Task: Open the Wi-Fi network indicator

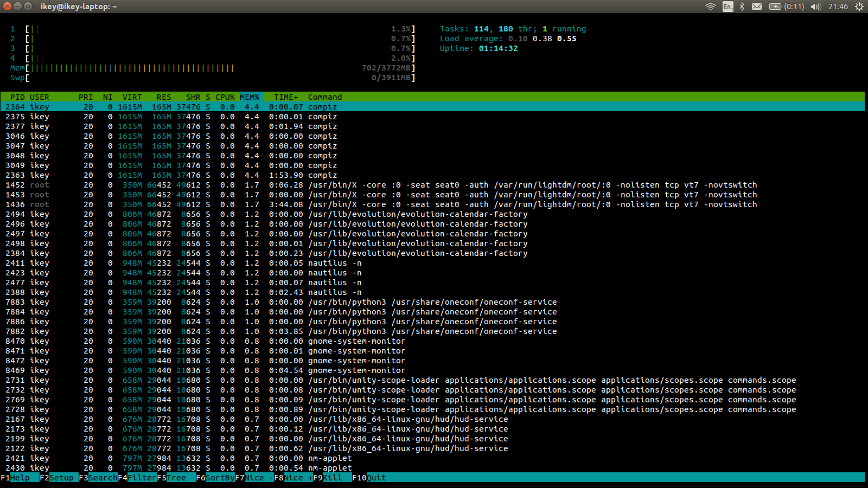Action: 710,7
